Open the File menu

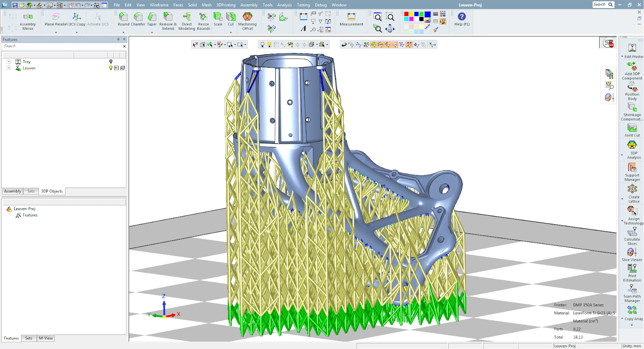pyautogui.click(x=117, y=5)
